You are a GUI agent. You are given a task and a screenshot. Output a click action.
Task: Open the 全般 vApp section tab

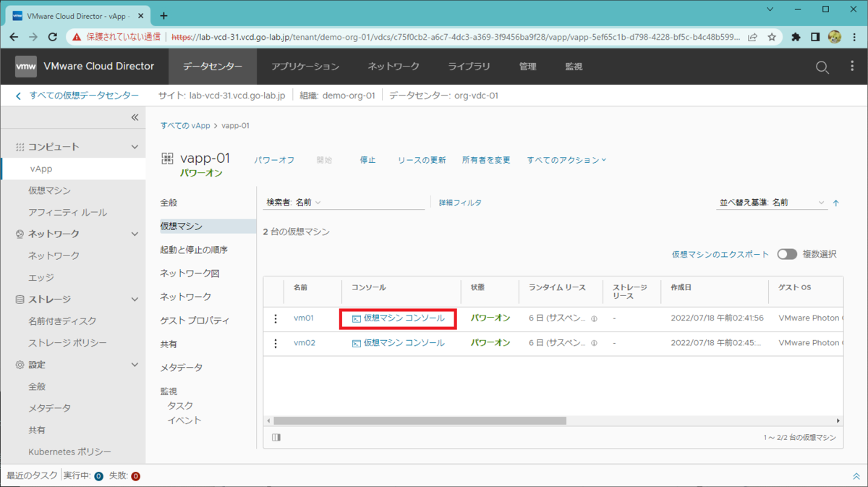(169, 203)
